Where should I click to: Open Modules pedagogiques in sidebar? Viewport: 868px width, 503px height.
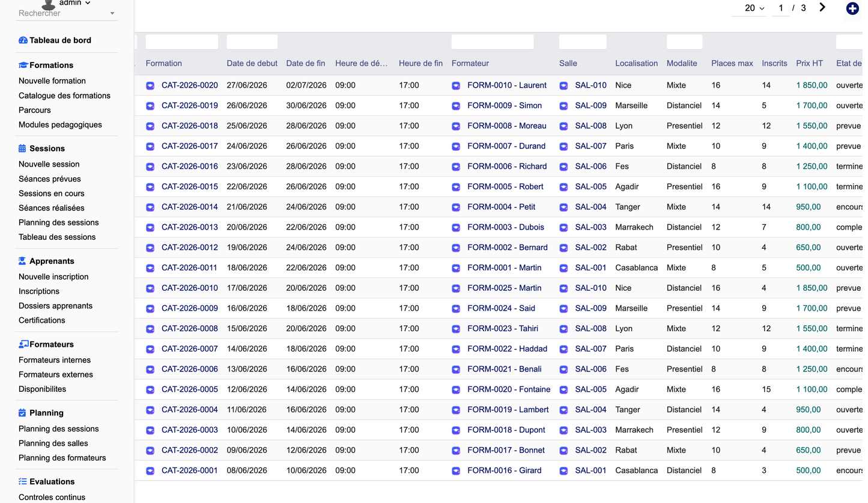click(x=60, y=125)
